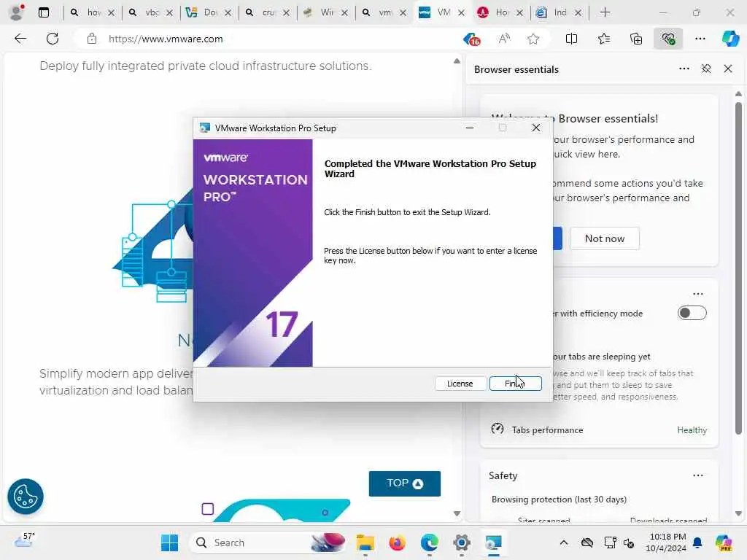Unpin the Browser essentials pane
Image resolution: width=747 pixels, height=560 pixels.
[706, 69]
